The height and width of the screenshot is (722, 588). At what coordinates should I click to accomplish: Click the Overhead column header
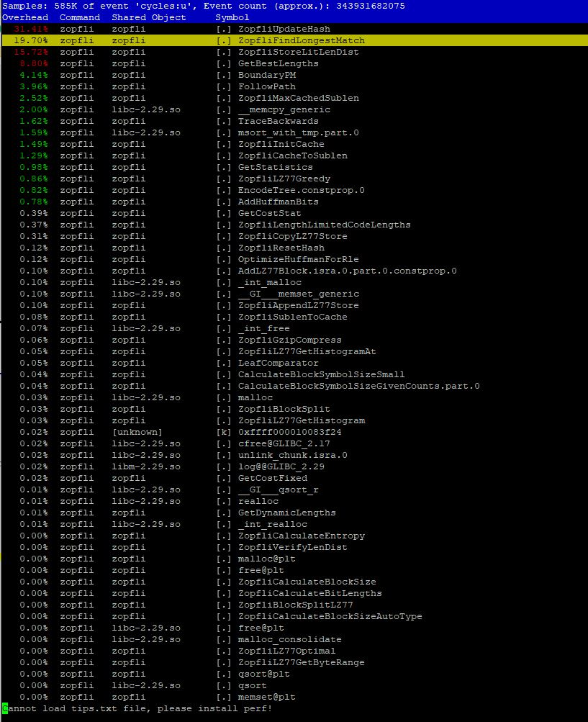25,17
